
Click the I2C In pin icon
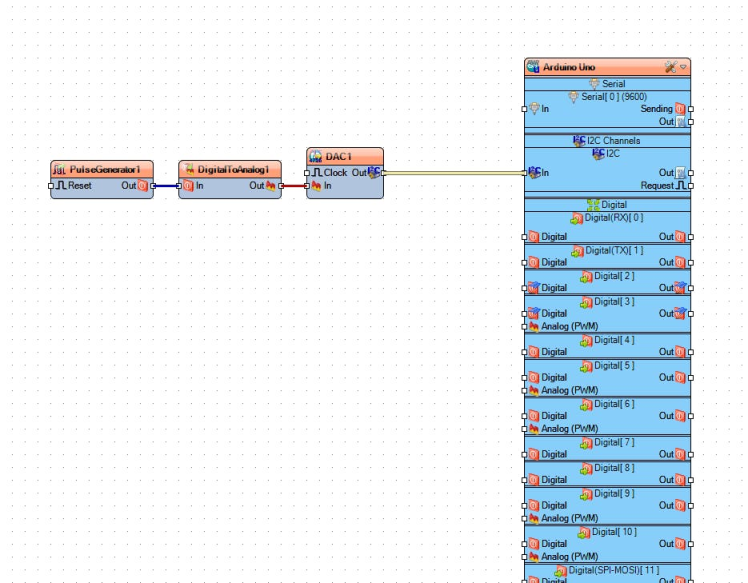tap(534, 172)
